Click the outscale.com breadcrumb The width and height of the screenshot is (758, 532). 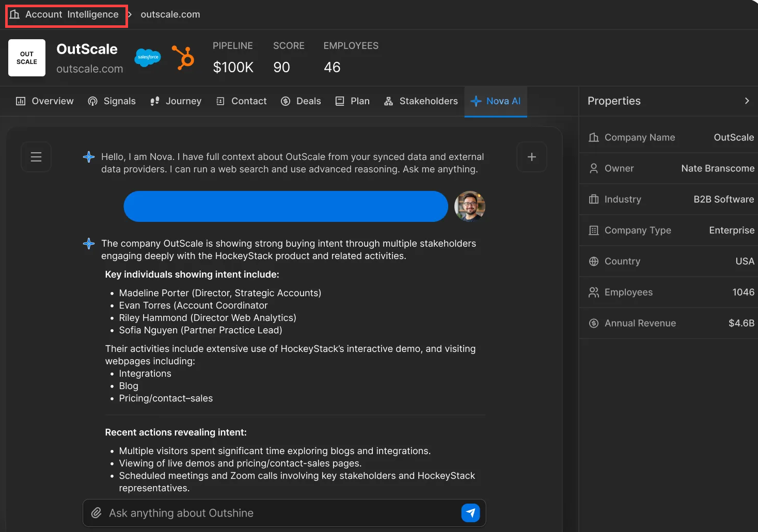[170, 14]
